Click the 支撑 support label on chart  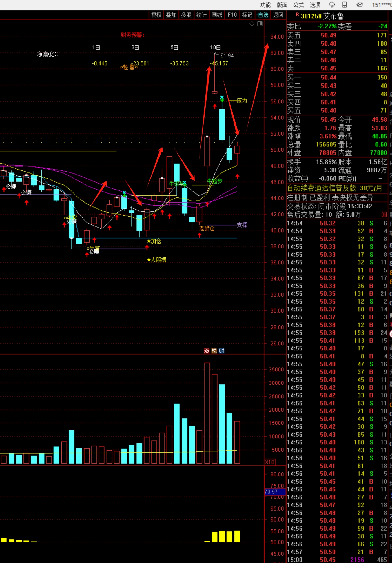tap(242, 225)
